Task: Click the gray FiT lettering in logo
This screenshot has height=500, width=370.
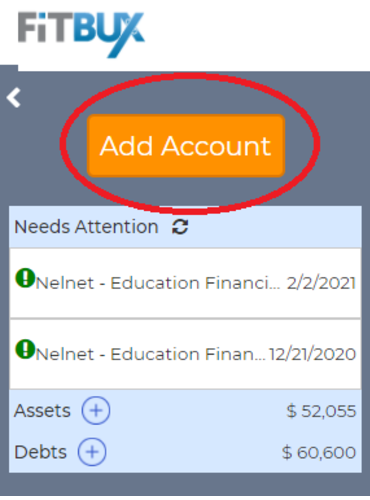Action: click(45, 27)
